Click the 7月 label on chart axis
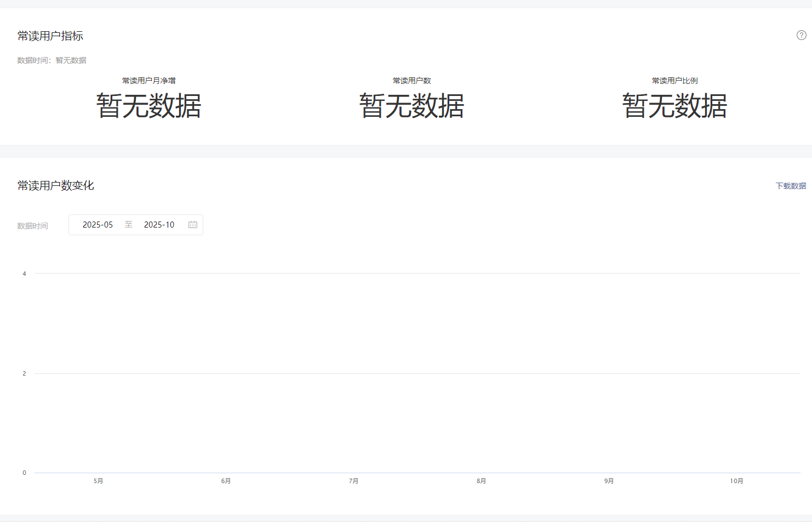The height and width of the screenshot is (522, 812). click(353, 481)
